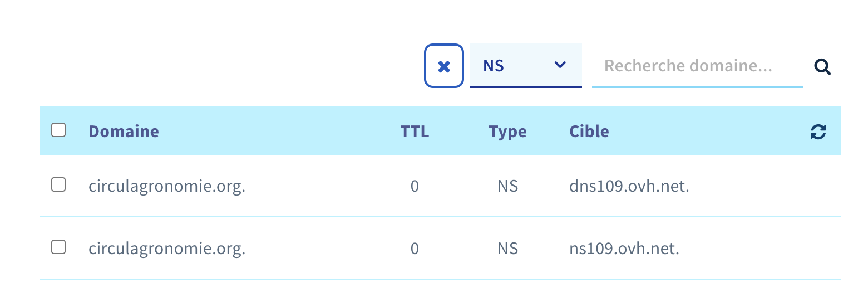Check the dns109.ovh.net. record checkbox
The height and width of the screenshot is (292, 868).
pos(58,185)
